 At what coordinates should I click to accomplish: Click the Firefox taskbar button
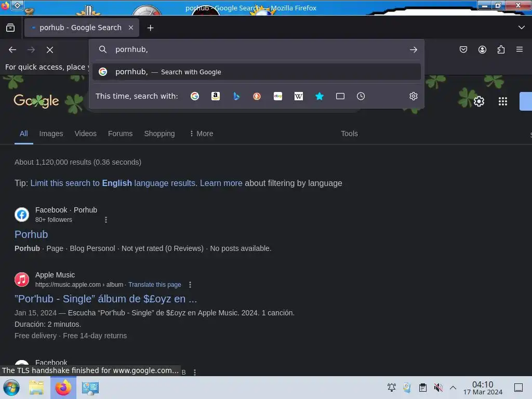[x=63, y=388]
